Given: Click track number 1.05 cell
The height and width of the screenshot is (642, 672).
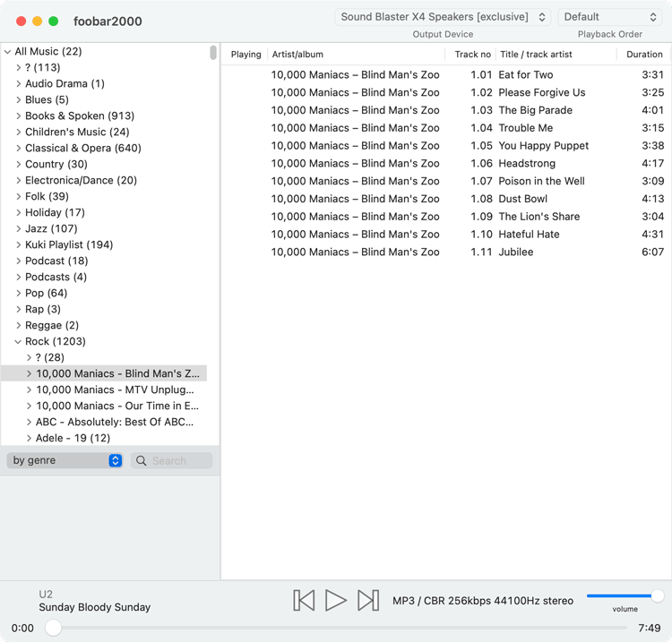Looking at the screenshot, I should [x=481, y=146].
